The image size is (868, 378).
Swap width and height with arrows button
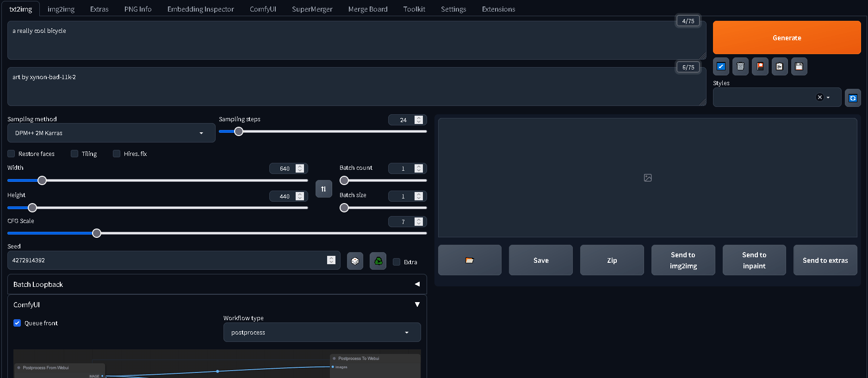pyautogui.click(x=323, y=189)
